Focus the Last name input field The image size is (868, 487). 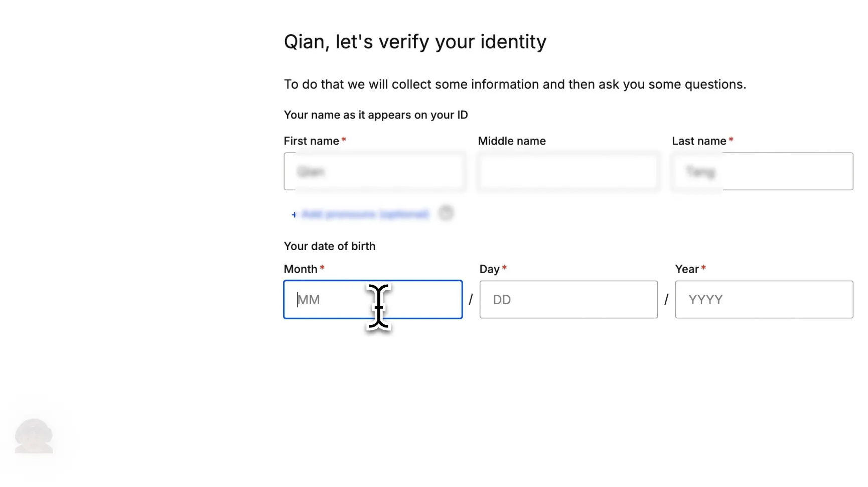pos(763,171)
